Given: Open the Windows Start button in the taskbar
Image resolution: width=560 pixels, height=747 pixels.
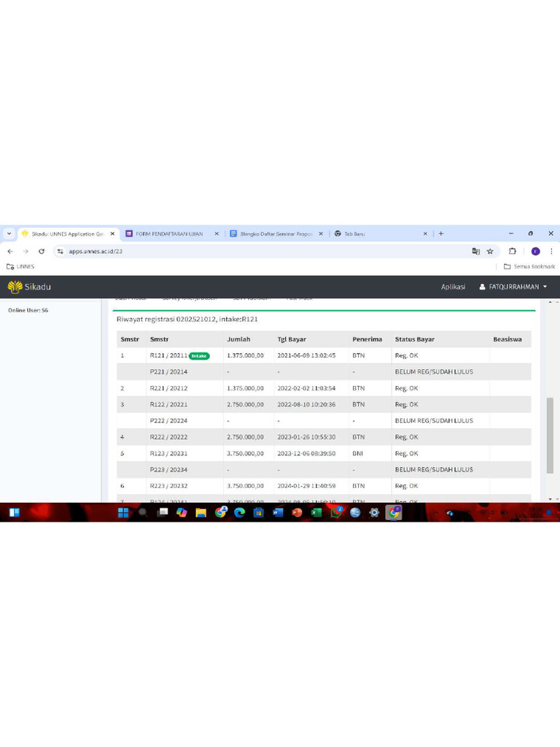Looking at the screenshot, I should point(123,513).
